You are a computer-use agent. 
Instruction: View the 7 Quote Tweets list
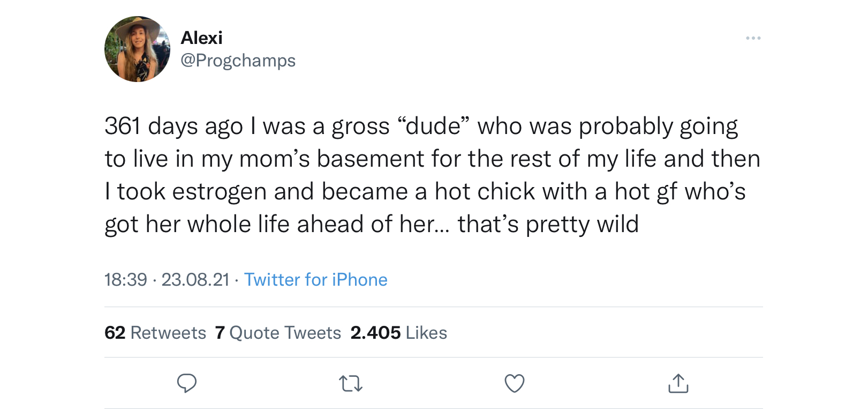278,333
